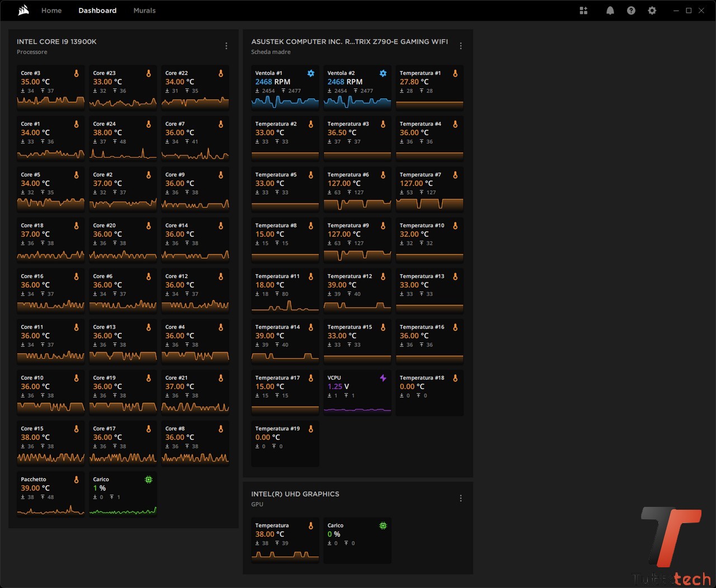This screenshot has width=716, height=588.
Task: Click the Pacchetto temperature graph
Action: (x=50, y=509)
